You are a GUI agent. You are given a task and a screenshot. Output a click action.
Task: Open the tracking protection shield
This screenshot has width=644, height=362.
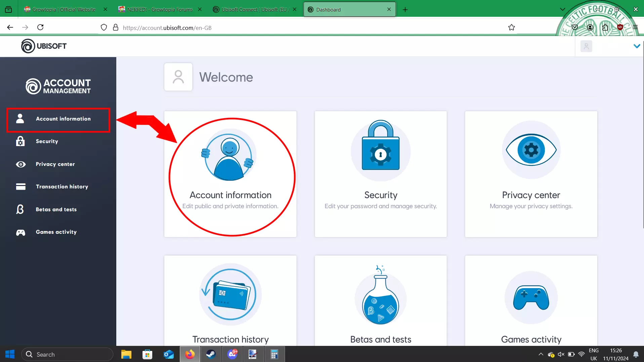click(104, 28)
